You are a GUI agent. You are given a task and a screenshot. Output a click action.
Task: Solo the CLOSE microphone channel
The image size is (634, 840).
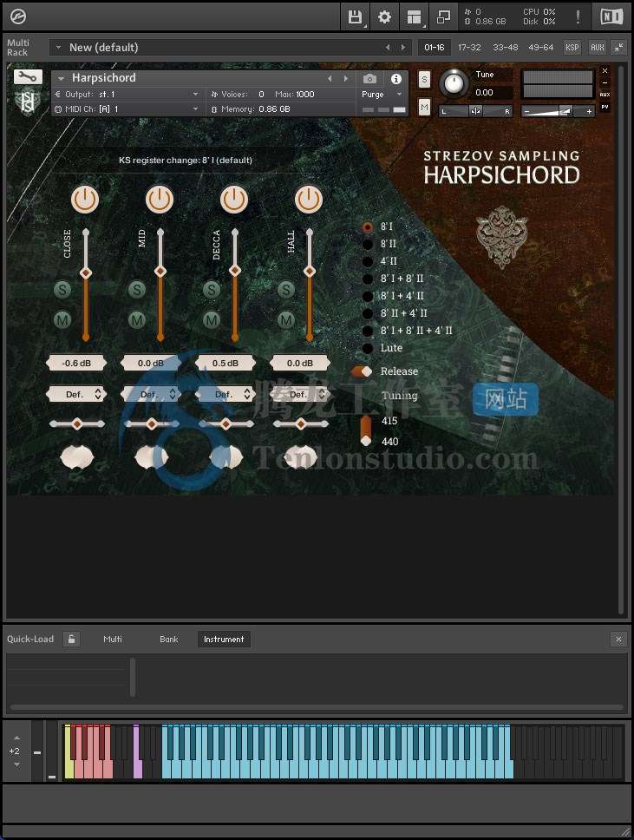point(62,290)
